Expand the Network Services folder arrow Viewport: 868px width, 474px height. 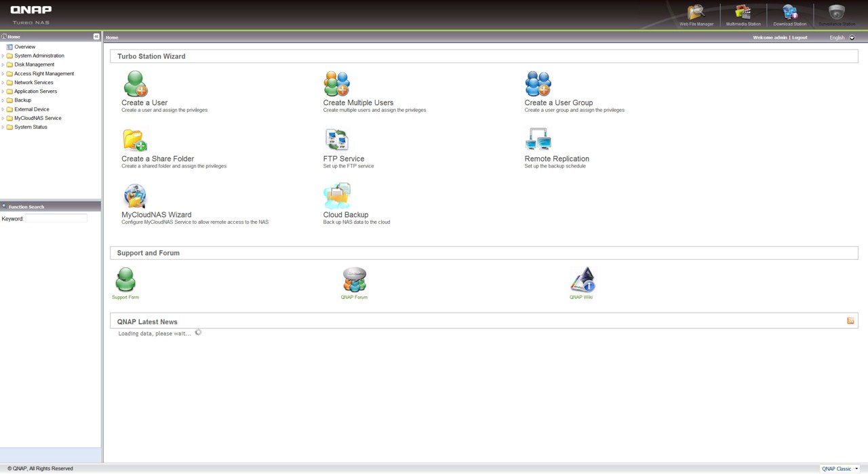coord(3,82)
